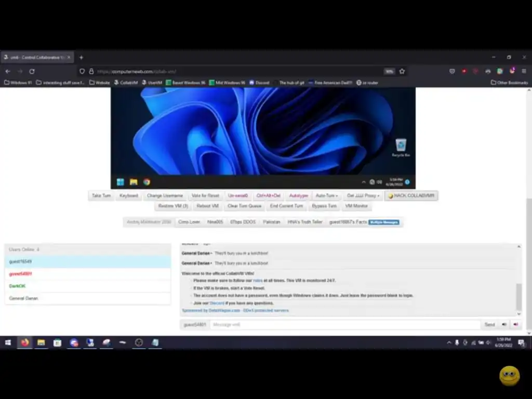Focus the chat message input field

pos(345,325)
